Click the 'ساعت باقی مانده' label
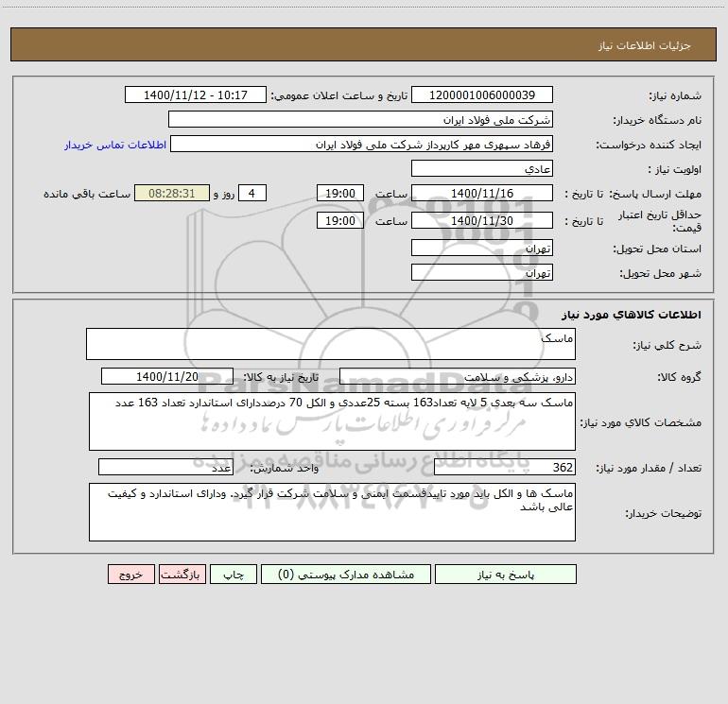728x704 pixels. pyautogui.click(x=87, y=194)
